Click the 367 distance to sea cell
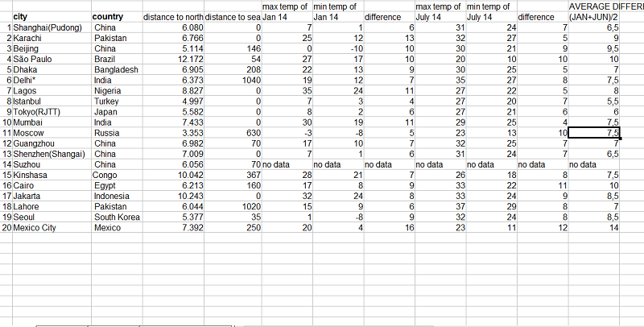 point(233,175)
